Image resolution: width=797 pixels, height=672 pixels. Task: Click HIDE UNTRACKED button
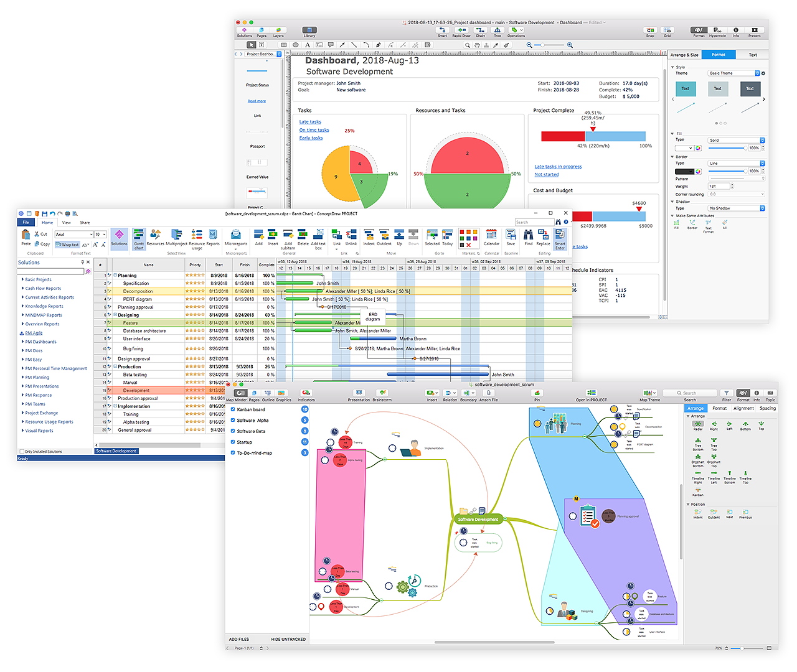click(288, 639)
